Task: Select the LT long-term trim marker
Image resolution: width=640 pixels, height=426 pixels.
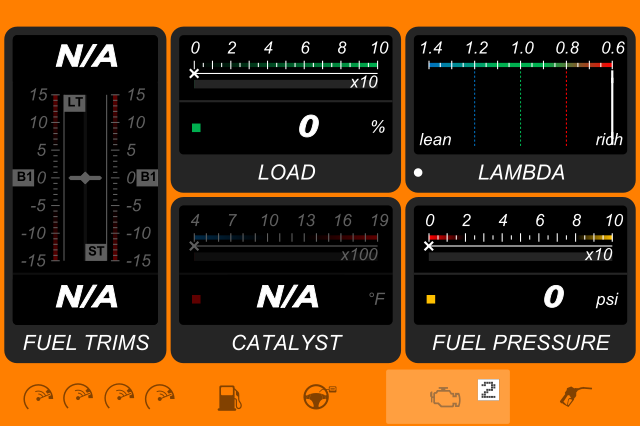Action: click(75, 103)
